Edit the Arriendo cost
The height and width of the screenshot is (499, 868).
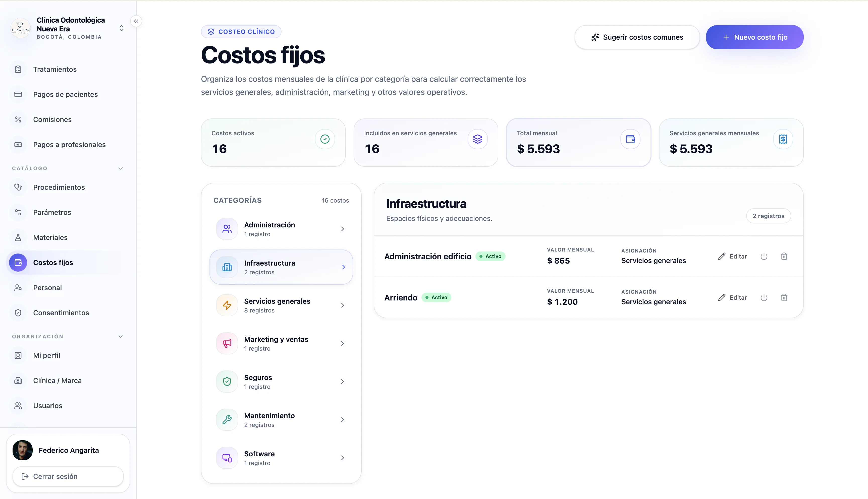pyautogui.click(x=732, y=297)
